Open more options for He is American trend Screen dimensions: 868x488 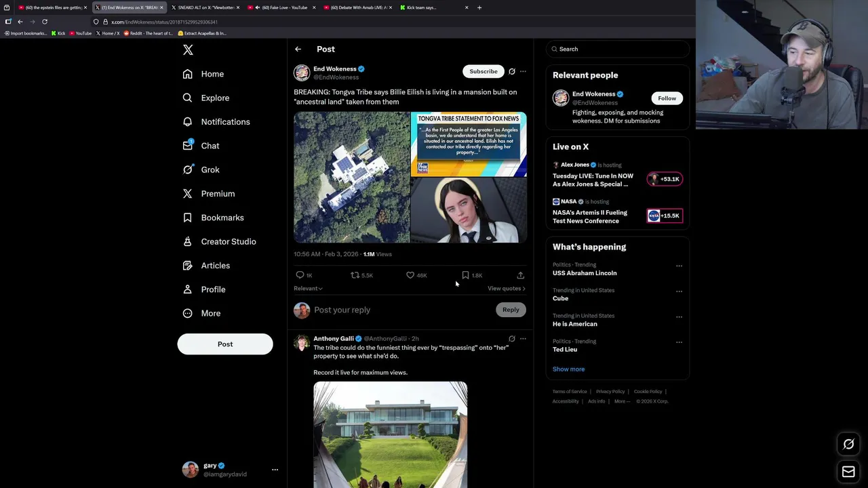pyautogui.click(x=679, y=317)
